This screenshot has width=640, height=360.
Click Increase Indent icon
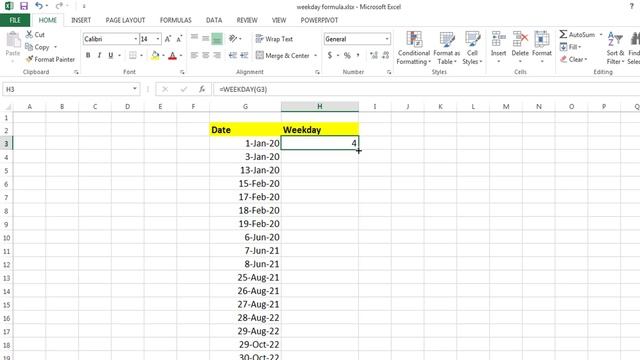pos(244,55)
